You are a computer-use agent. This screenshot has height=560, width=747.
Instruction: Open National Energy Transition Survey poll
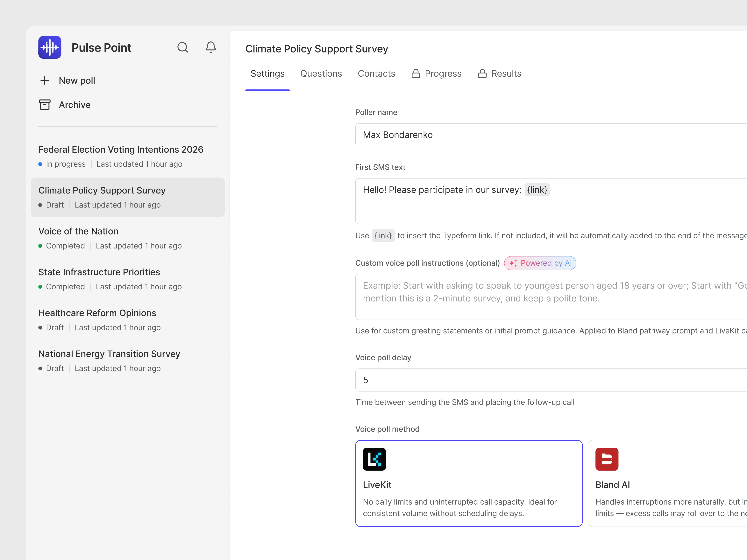[128, 361]
